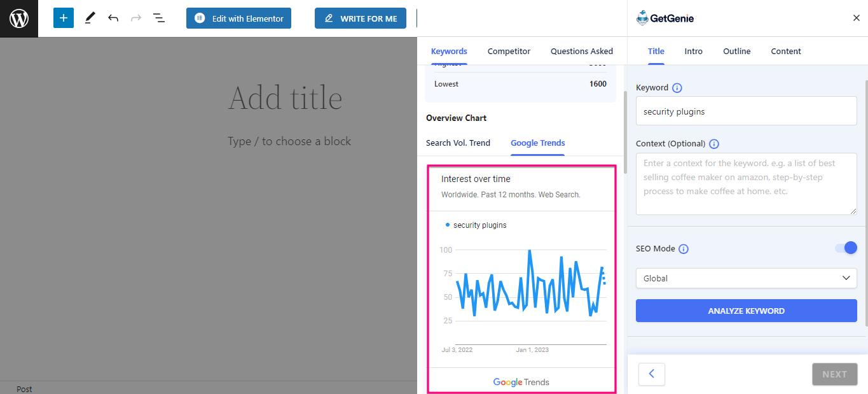Screen dimensions: 868x394
Task: Click the Lowest 1600 row
Action: pyautogui.click(x=520, y=84)
